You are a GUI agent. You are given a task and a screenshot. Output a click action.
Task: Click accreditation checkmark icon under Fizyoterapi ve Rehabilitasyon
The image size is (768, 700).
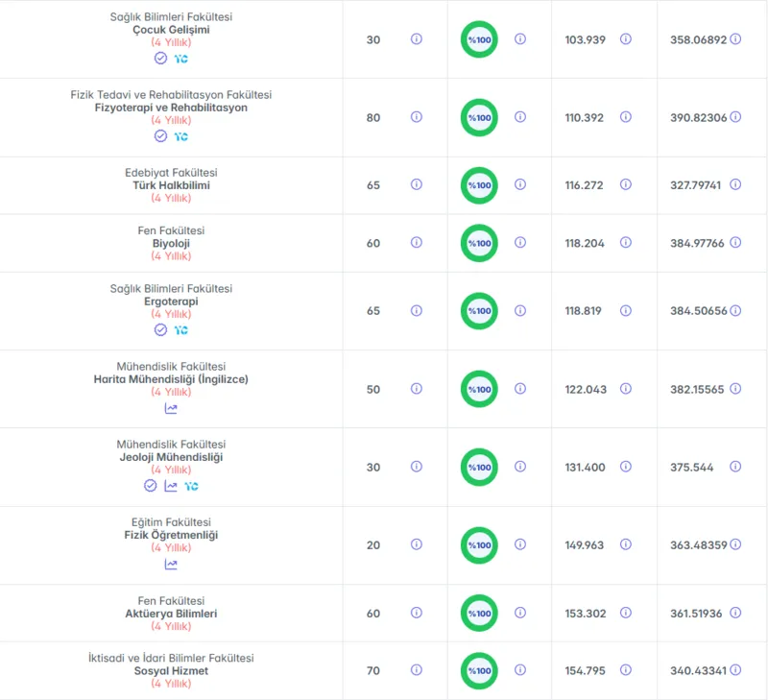coord(160,136)
